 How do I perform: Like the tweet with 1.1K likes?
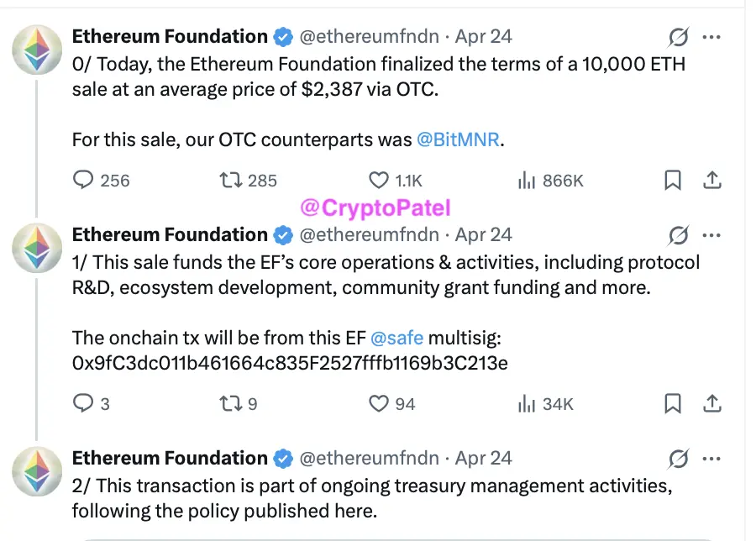[x=379, y=181]
